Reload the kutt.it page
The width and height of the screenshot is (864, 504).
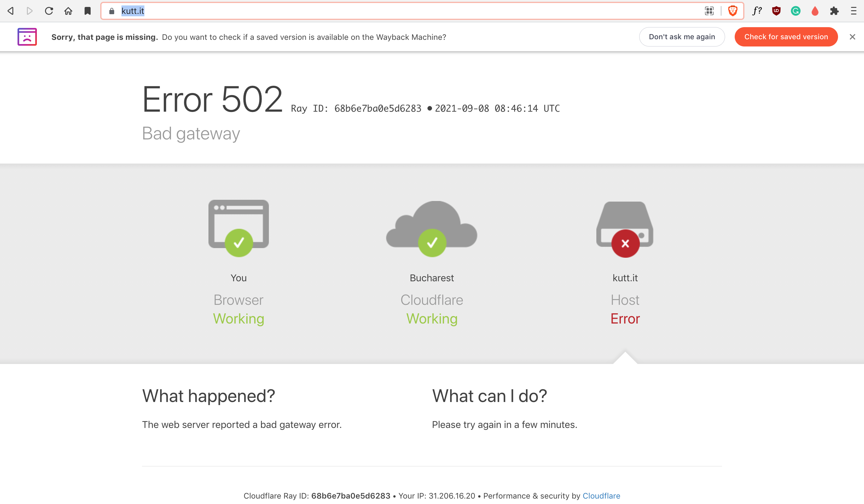[49, 11]
